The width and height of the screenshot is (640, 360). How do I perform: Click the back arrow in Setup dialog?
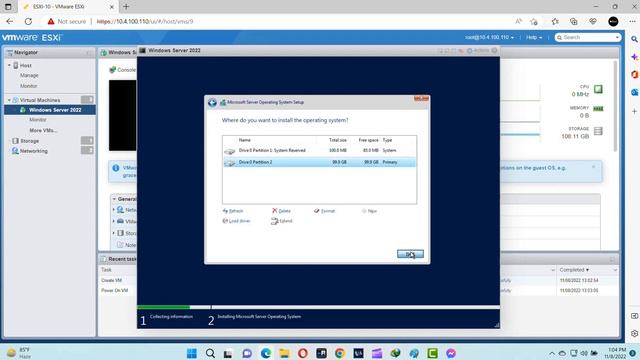(x=212, y=102)
